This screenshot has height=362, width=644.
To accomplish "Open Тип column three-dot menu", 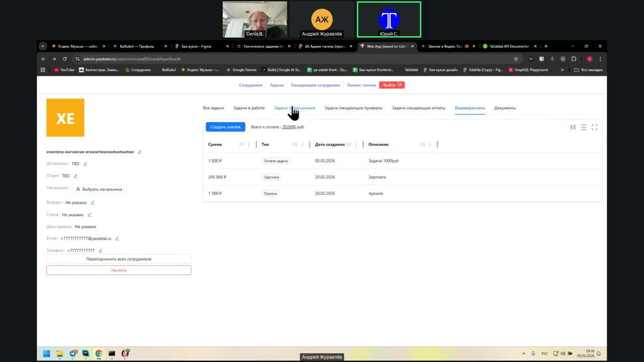I will 302,145.
